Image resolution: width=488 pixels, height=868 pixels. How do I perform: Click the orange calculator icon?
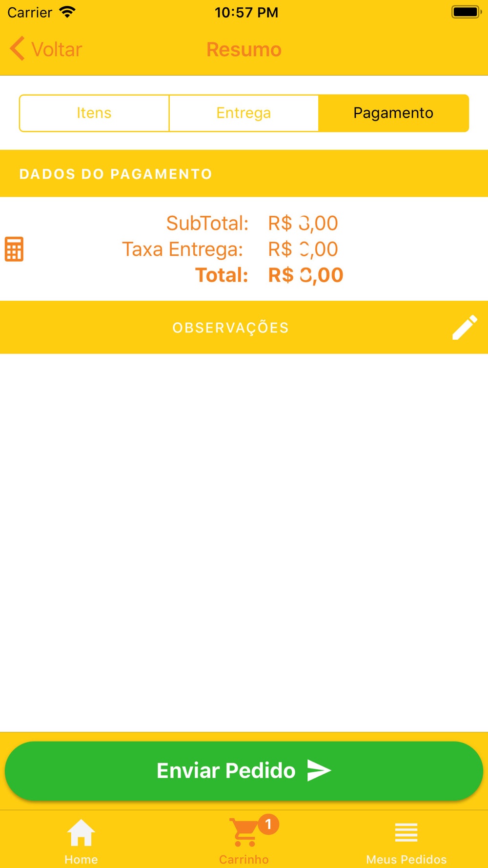pyautogui.click(x=14, y=249)
